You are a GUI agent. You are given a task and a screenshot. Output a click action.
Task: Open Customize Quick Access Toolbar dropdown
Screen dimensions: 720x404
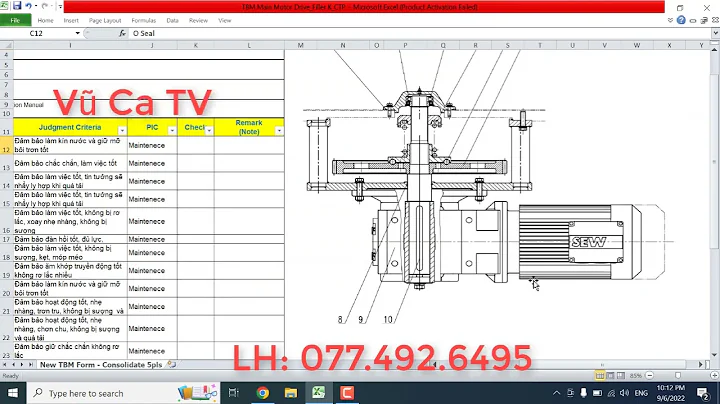coord(60,6)
